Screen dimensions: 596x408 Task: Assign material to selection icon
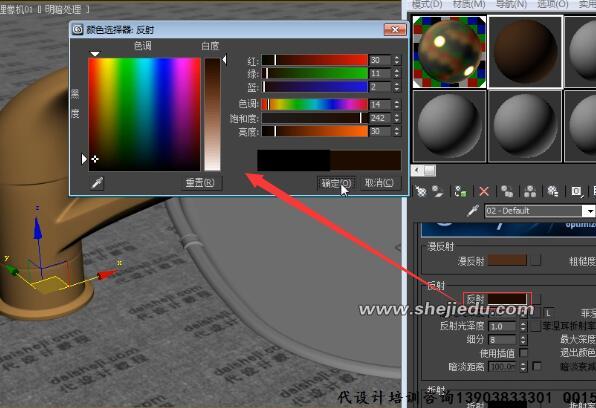coord(461,191)
